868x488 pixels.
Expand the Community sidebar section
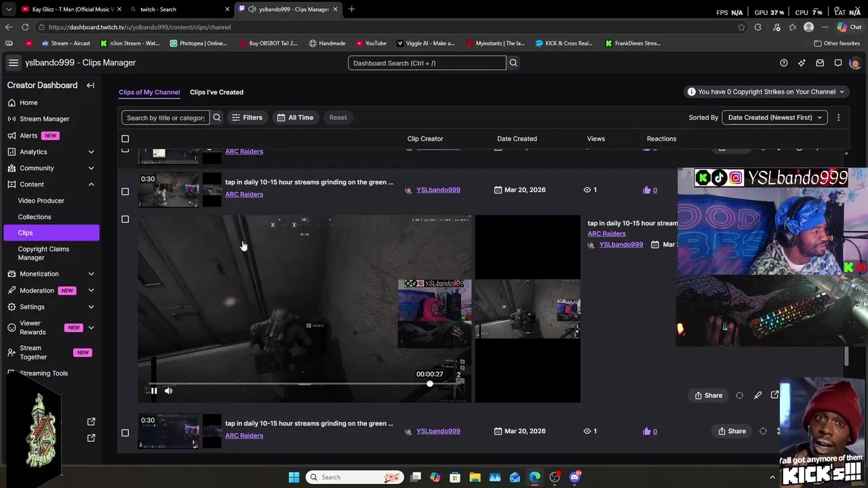coord(91,168)
